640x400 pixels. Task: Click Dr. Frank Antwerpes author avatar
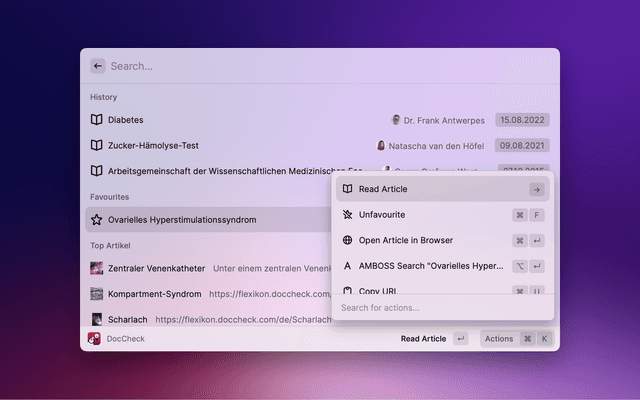point(396,120)
